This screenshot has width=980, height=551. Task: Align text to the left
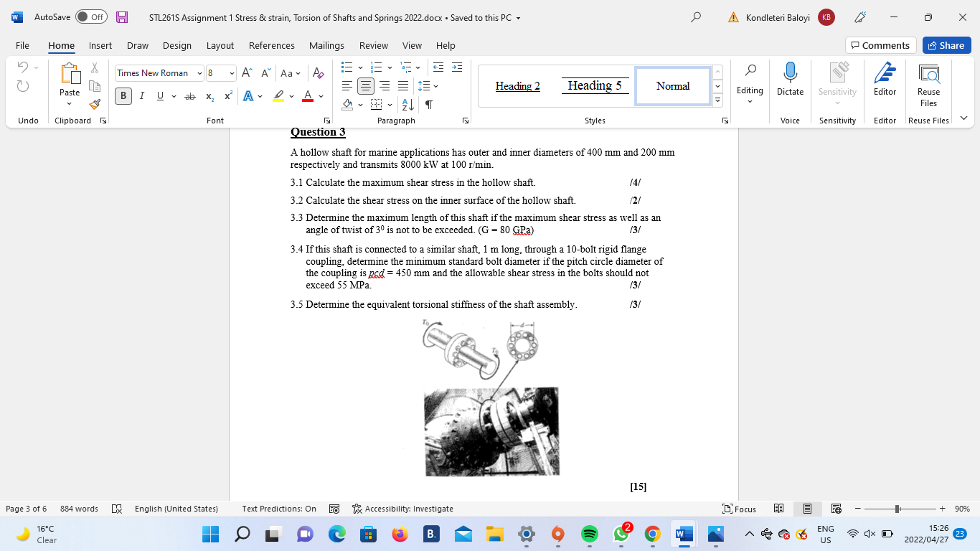[347, 86]
